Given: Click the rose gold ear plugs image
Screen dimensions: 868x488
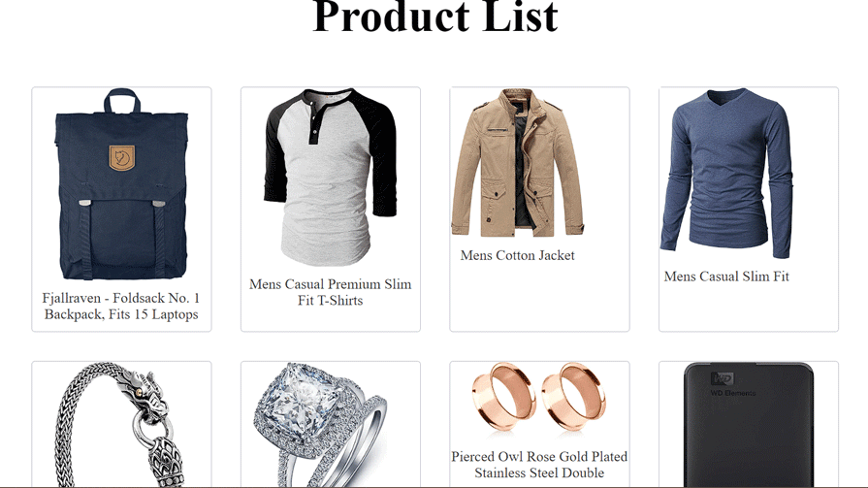Looking at the screenshot, I should click(539, 397).
